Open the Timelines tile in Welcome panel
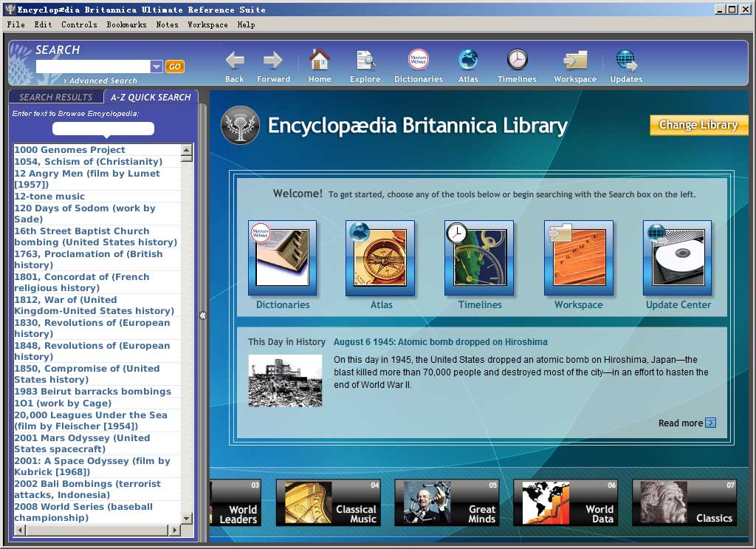The width and height of the screenshot is (756, 549). tap(479, 258)
